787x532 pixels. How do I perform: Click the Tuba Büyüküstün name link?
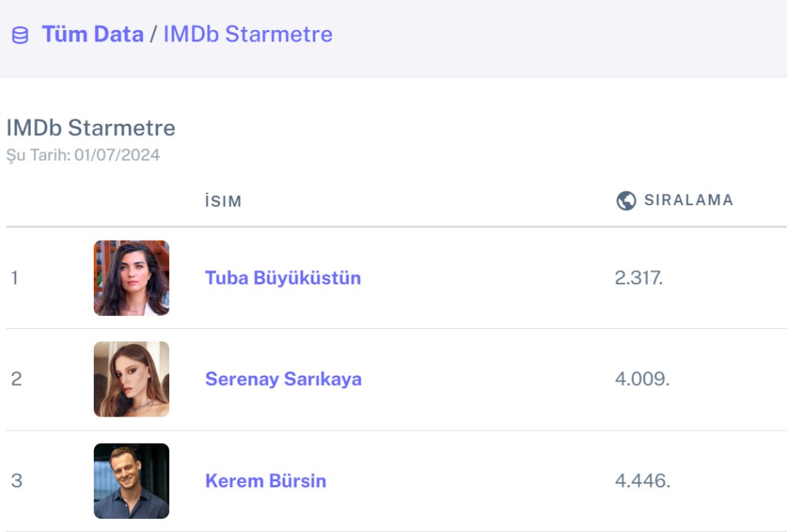[283, 278]
